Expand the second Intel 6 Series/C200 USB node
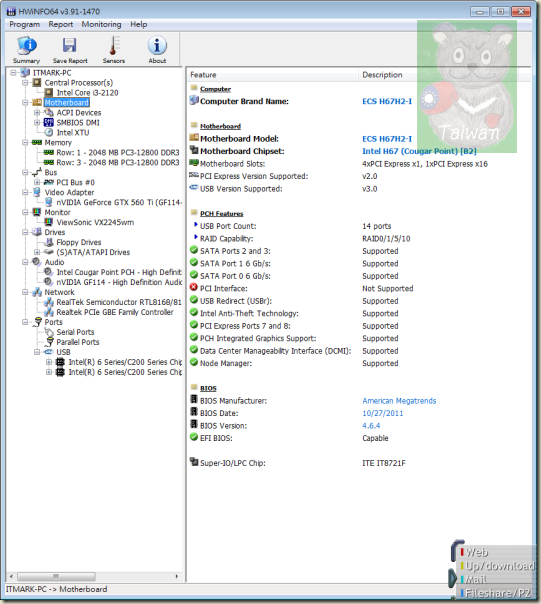This screenshot has height=604, width=541. 49,372
